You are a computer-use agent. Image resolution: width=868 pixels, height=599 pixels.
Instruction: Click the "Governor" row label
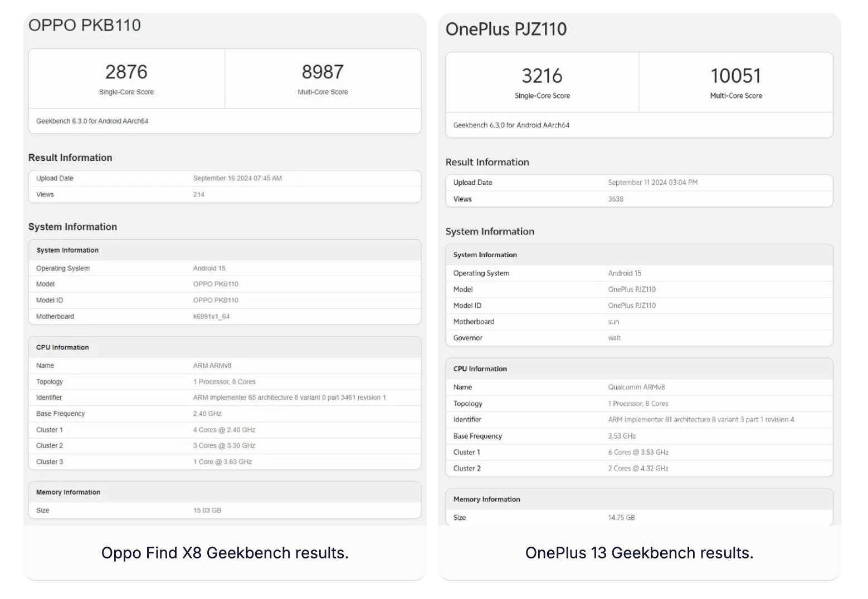point(468,338)
